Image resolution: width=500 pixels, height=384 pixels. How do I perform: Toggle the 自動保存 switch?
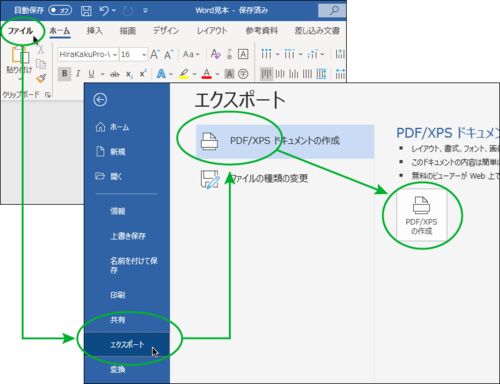point(60,10)
